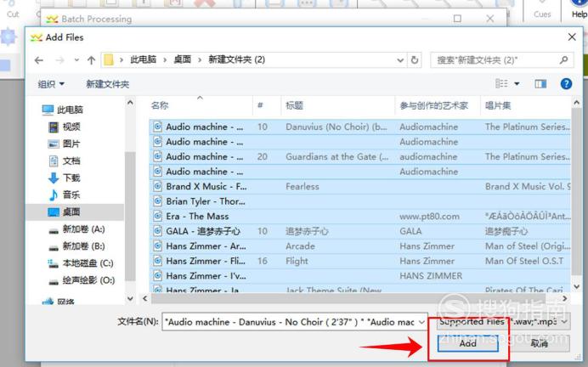Open 视频 videos folder
The width and height of the screenshot is (588, 367).
click(65, 127)
